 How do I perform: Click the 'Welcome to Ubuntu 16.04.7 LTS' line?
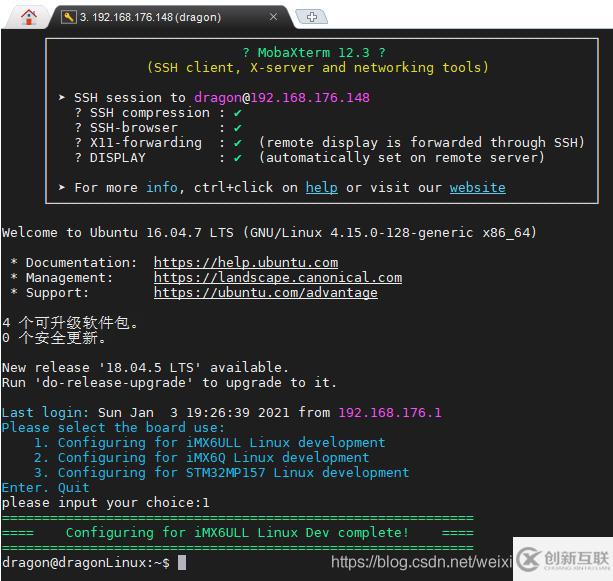tap(269, 233)
